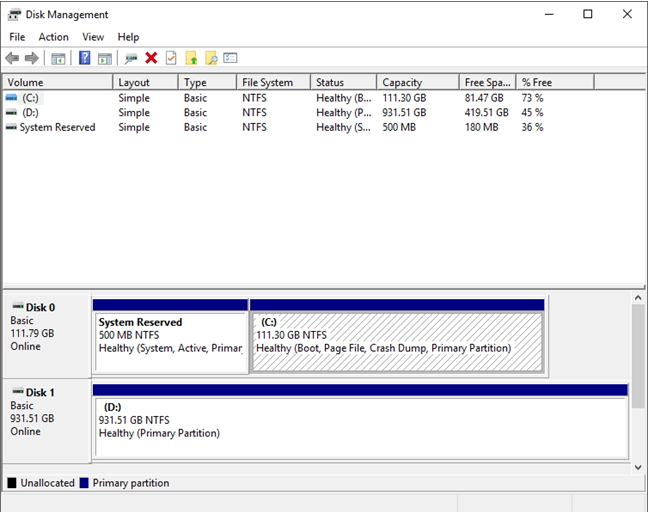Click the Back arrow toolbar icon
Viewport: 650px width, 512px height.
click(x=12, y=58)
